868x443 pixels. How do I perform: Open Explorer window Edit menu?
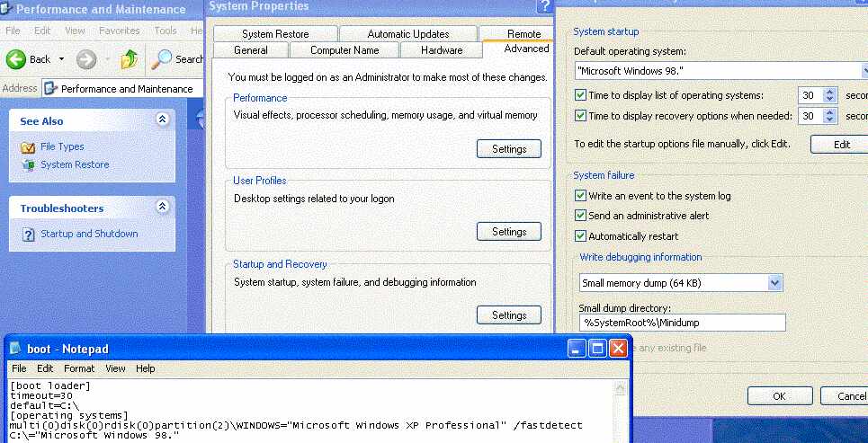coord(42,31)
